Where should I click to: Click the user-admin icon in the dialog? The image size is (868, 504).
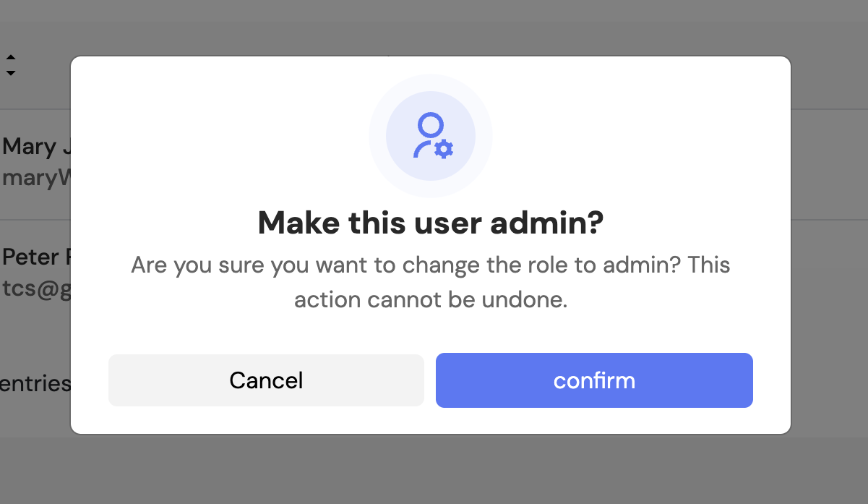pos(431,136)
